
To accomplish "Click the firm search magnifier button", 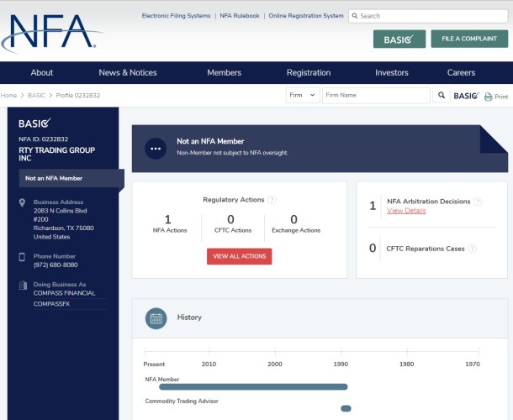I will [x=442, y=95].
